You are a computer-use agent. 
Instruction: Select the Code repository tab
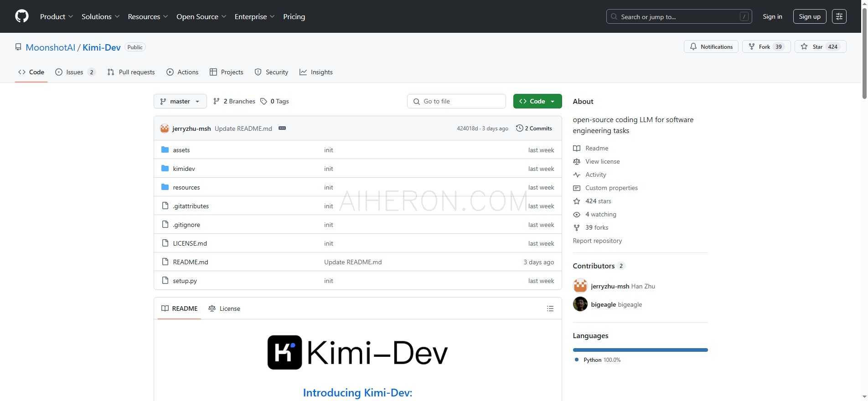point(31,72)
